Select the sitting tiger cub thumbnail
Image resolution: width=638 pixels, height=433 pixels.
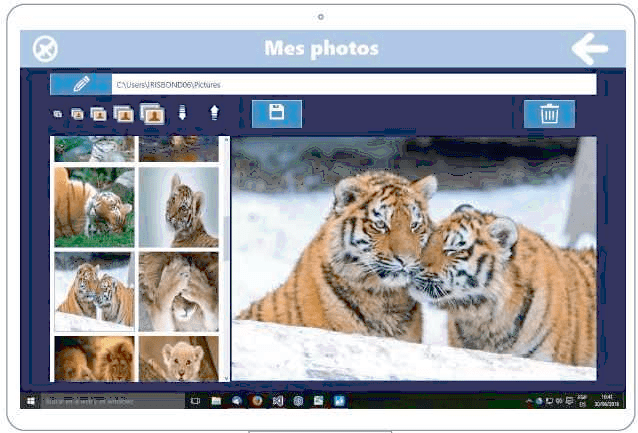pos(178,207)
